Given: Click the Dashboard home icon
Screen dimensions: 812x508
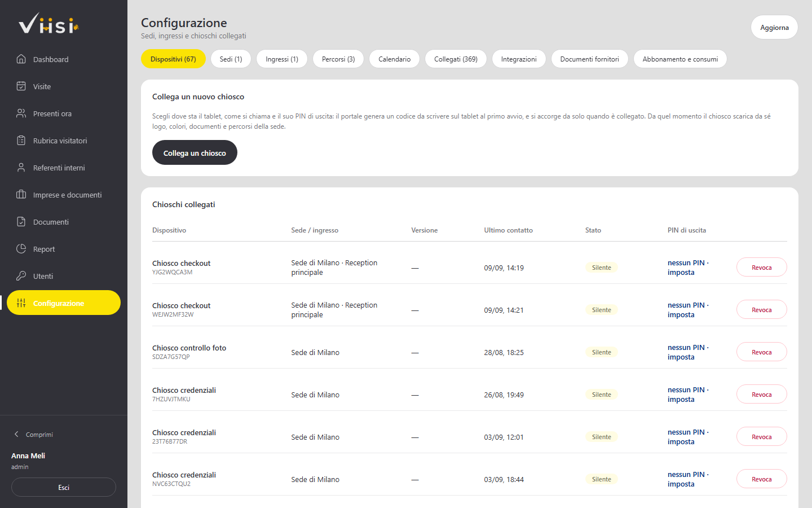Looking at the screenshot, I should [21, 59].
